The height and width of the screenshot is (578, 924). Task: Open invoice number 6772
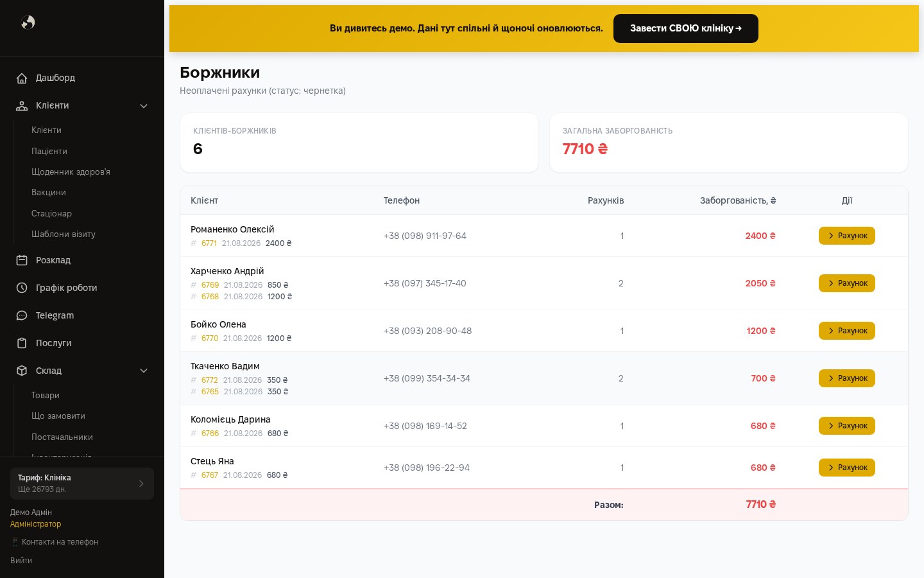[210, 380]
